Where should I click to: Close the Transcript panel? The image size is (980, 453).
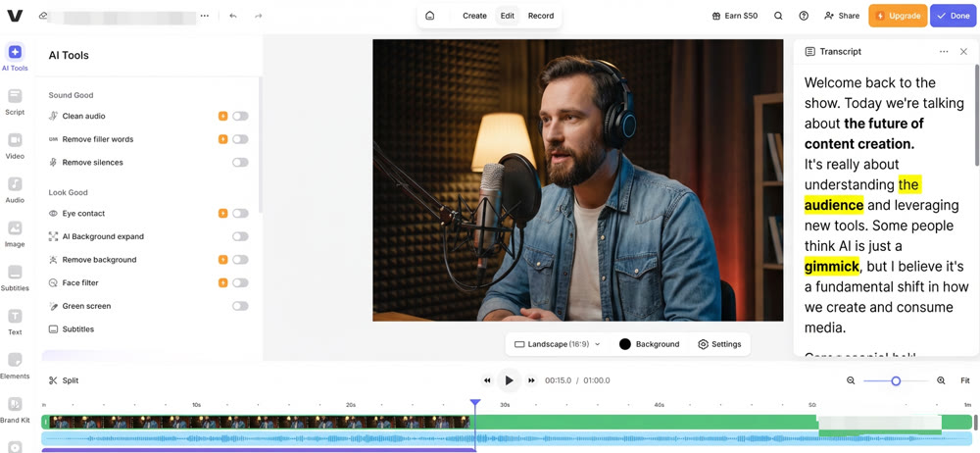click(x=963, y=51)
